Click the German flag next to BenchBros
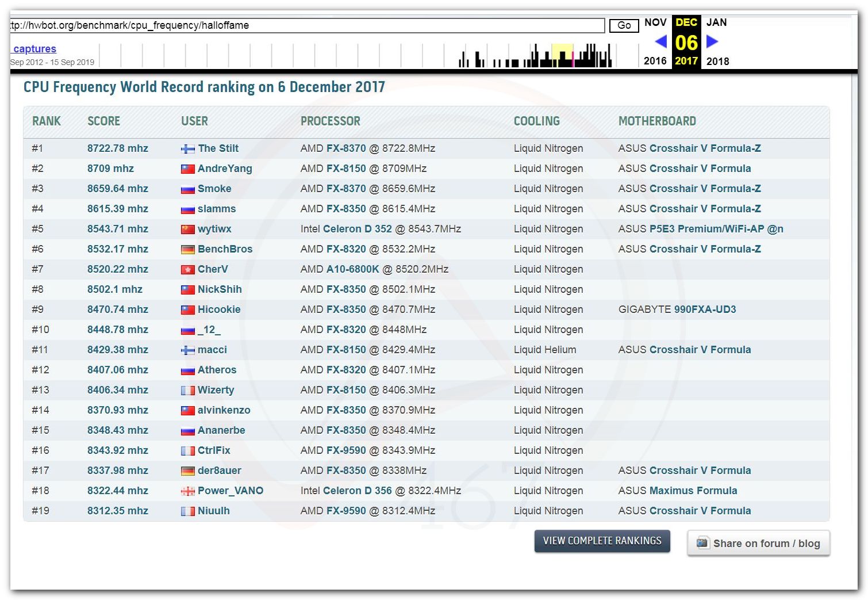Viewport: 868px width, 600px height. tap(188, 250)
